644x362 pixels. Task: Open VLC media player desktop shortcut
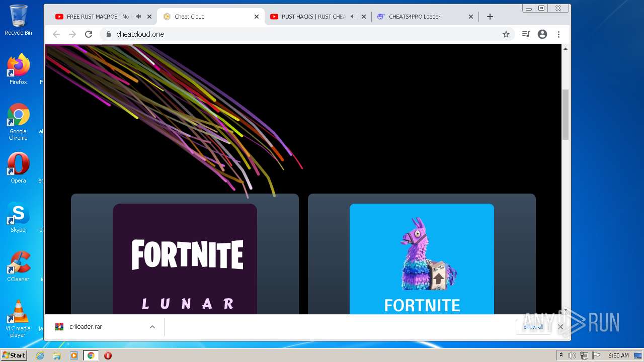point(18,319)
